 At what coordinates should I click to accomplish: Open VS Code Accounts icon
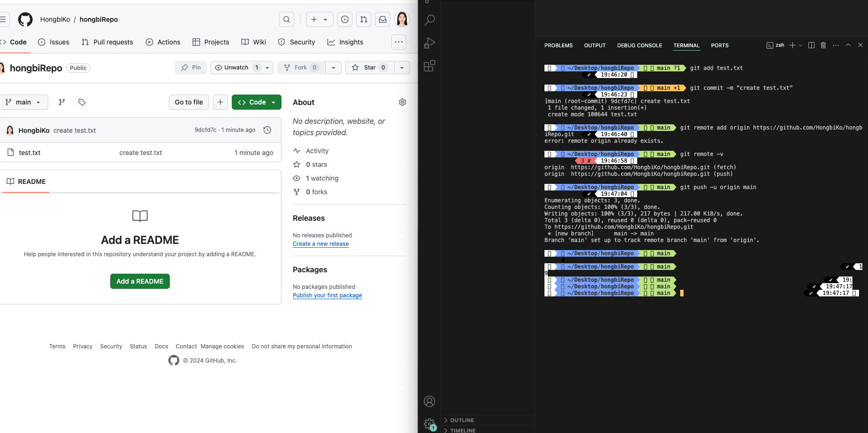(x=430, y=401)
